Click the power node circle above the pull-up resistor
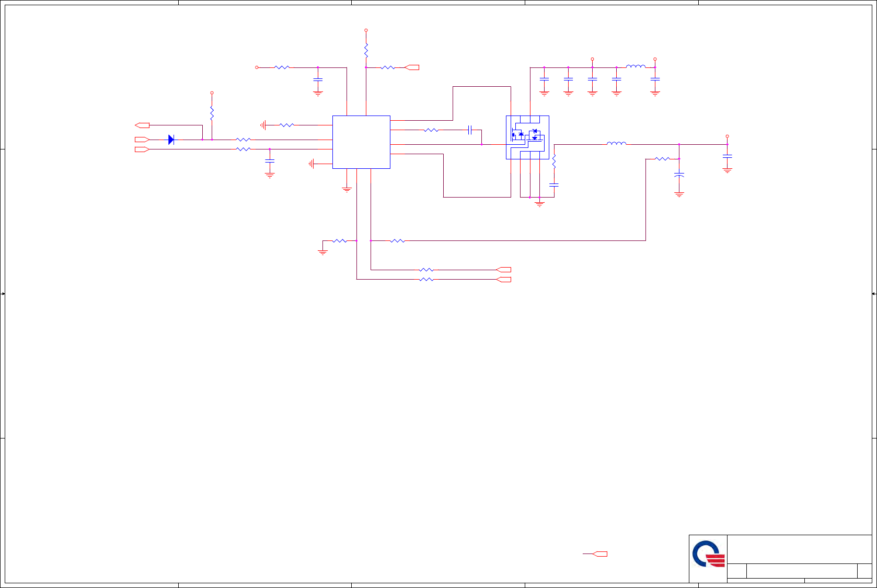 (x=212, y=93)
